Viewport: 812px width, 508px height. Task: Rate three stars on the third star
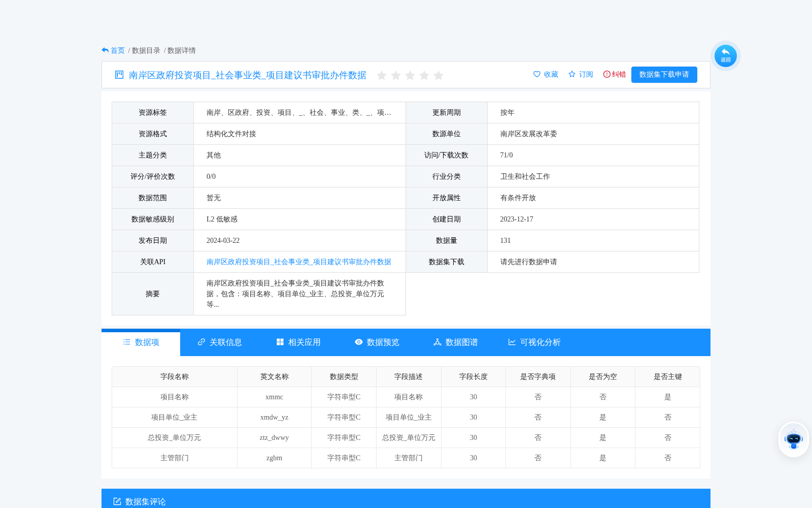coord(410,75)
